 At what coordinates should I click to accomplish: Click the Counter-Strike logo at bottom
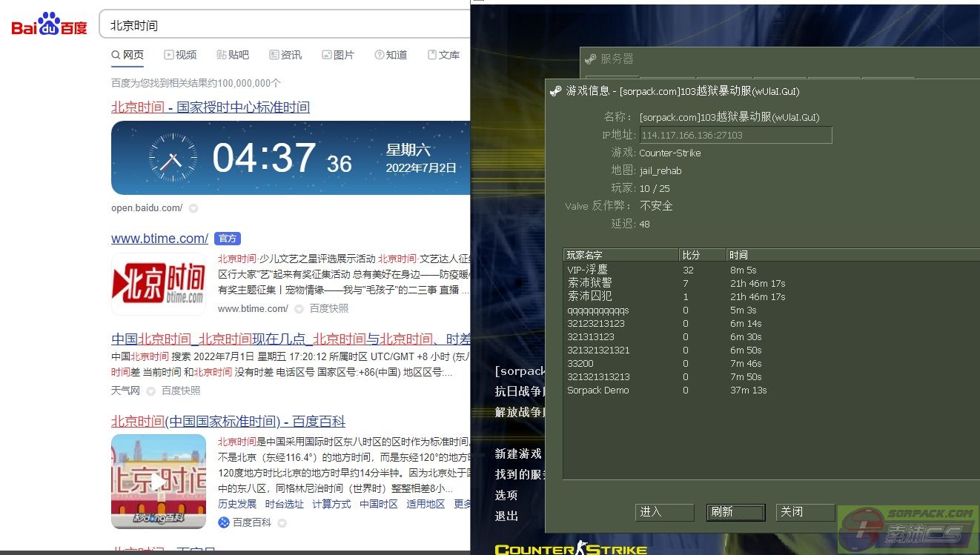click(571, 550)
